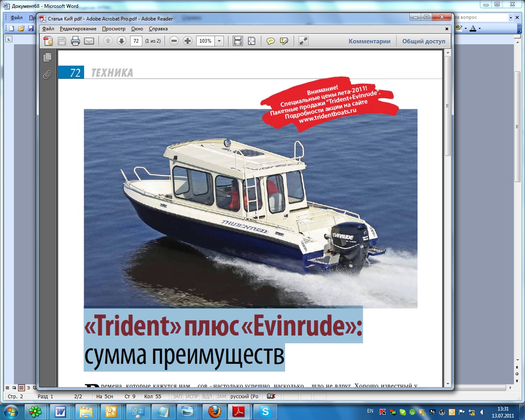Click the Font Color button in Word

click(473, 28)
